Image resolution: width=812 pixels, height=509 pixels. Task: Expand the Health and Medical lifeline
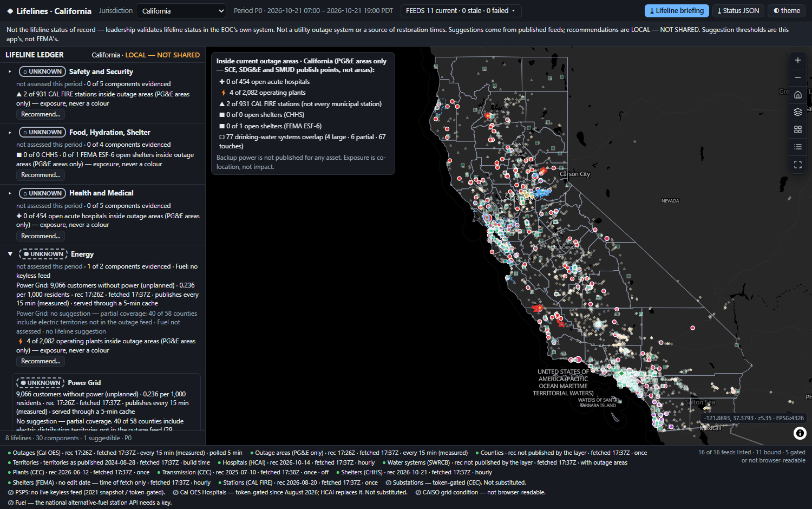[10, 193]
